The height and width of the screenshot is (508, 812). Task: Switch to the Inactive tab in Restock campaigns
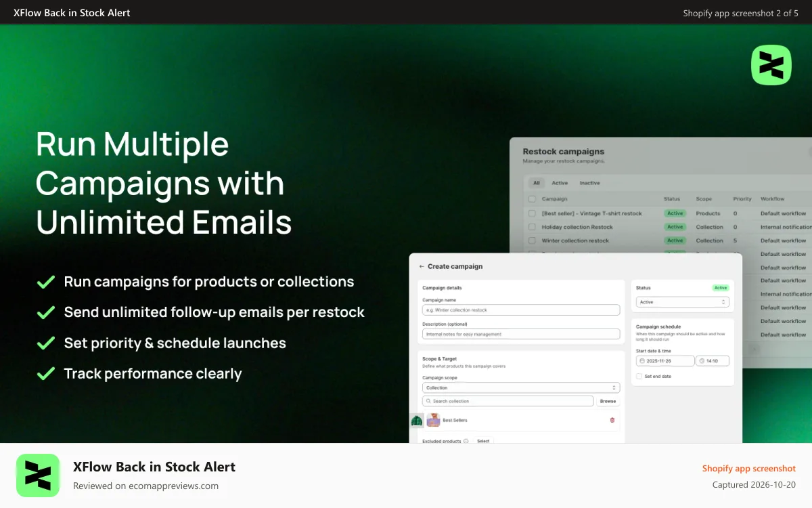[589, 183]
